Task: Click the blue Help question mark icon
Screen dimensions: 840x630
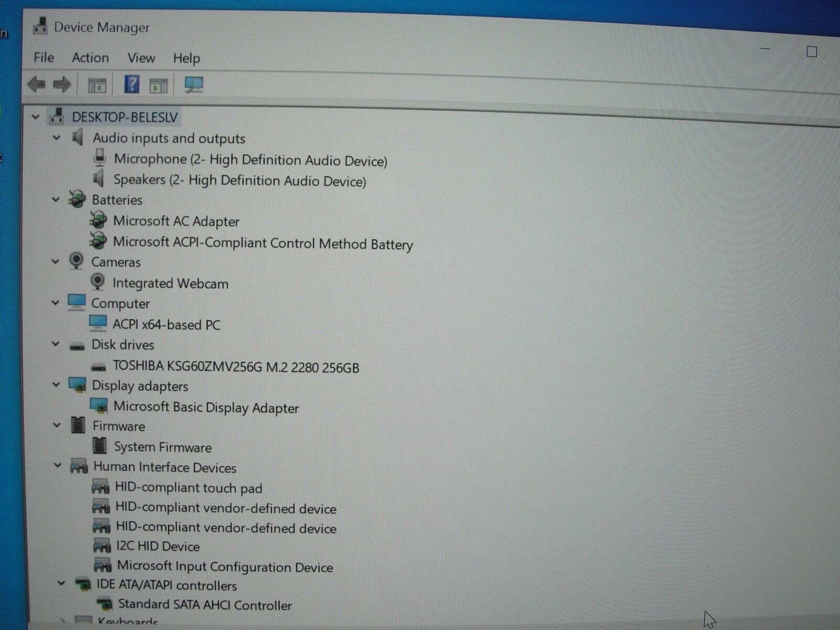Action: click(131, 85)
